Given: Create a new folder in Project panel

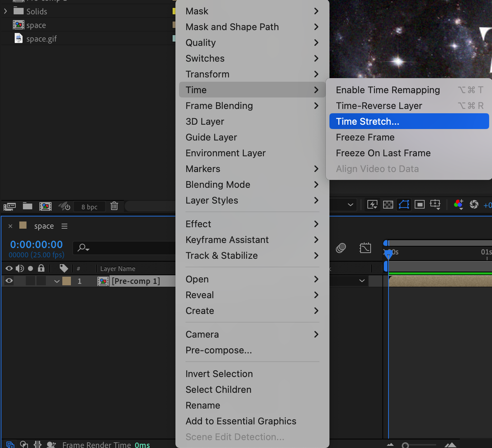Looking at the screenshot, I should (x=28, y=206).
